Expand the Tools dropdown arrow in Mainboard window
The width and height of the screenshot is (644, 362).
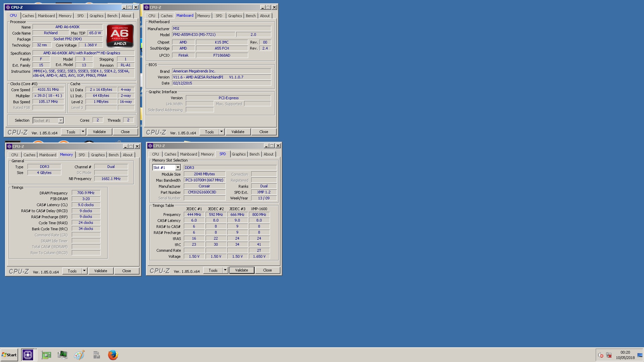tap(222, 132)
